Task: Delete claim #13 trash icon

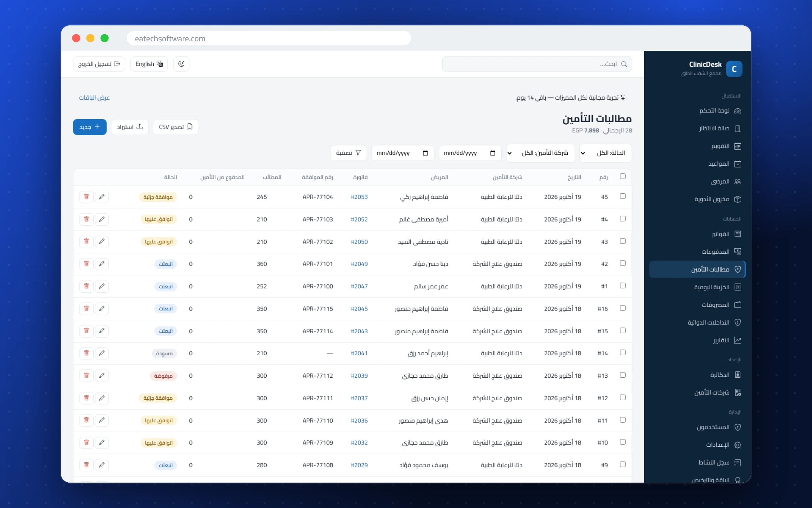Action: coord(87,376)
